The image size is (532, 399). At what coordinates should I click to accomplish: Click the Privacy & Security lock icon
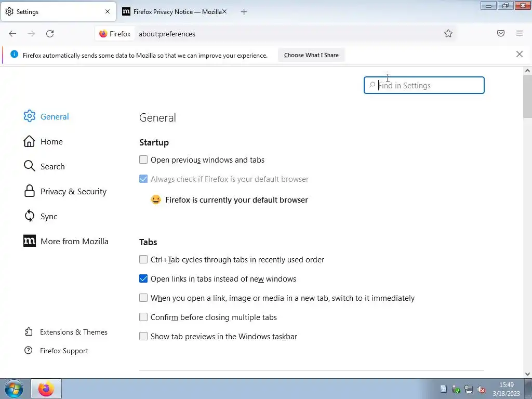tap(30, 191)
